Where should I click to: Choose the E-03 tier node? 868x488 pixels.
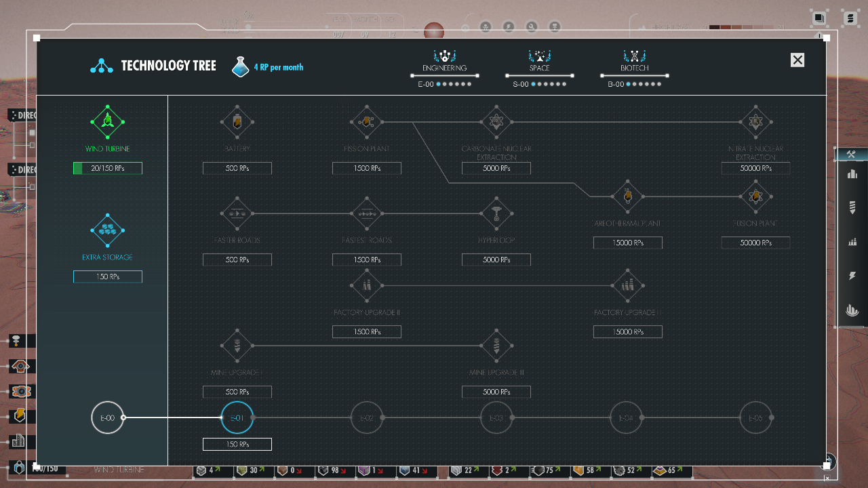[x=496, y=418]
